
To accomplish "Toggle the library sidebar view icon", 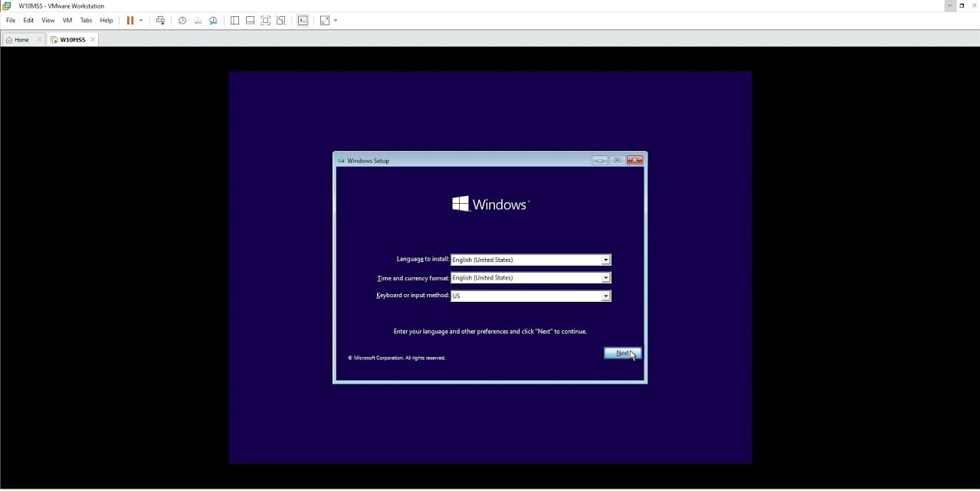I will coord(234,21).
